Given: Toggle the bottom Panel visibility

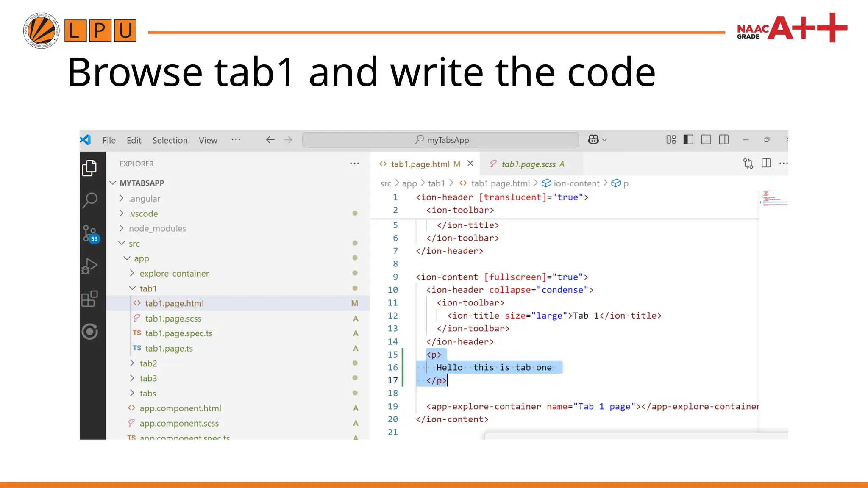Looking at the screenshot, I should click(706, 140).
